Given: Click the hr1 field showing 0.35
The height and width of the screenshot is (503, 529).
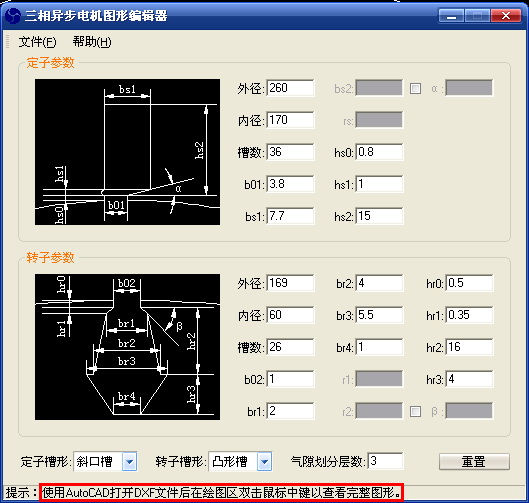Looking at the screenshot, I should (x=469, y=315).
